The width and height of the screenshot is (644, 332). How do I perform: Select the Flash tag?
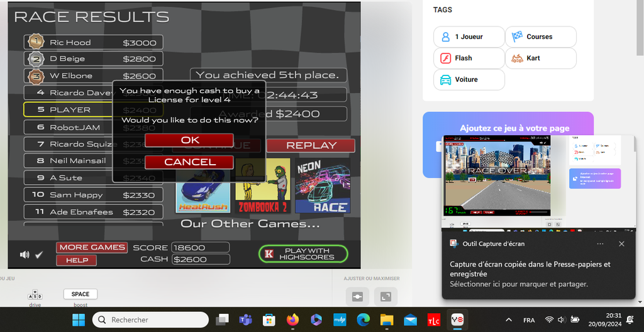pos(469,58)
